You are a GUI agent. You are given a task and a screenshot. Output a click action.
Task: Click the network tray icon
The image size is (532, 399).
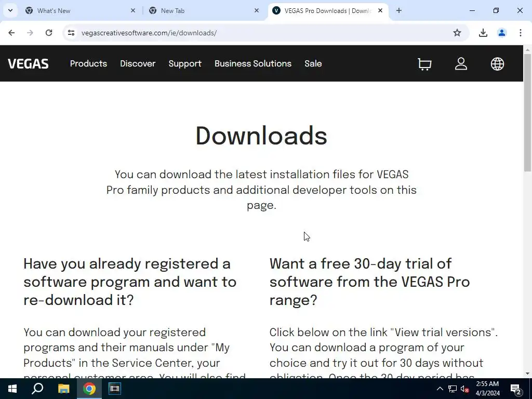point(453,389)
